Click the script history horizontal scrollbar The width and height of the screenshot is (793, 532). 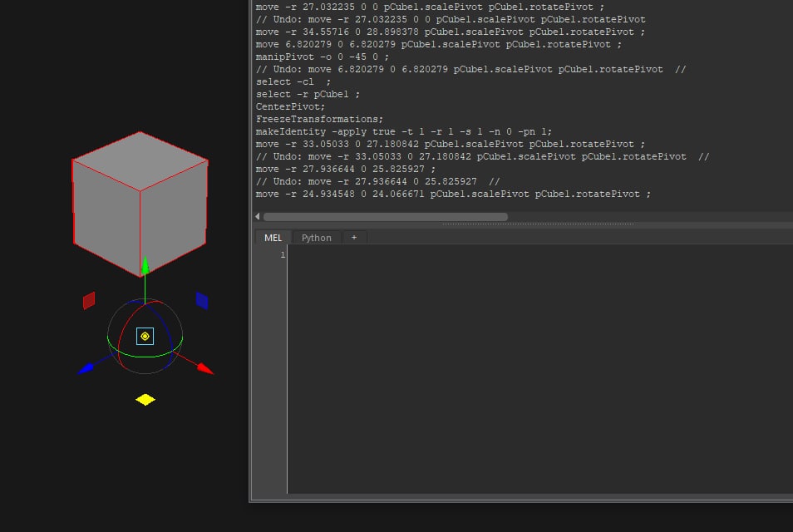(x=386, y=217)
